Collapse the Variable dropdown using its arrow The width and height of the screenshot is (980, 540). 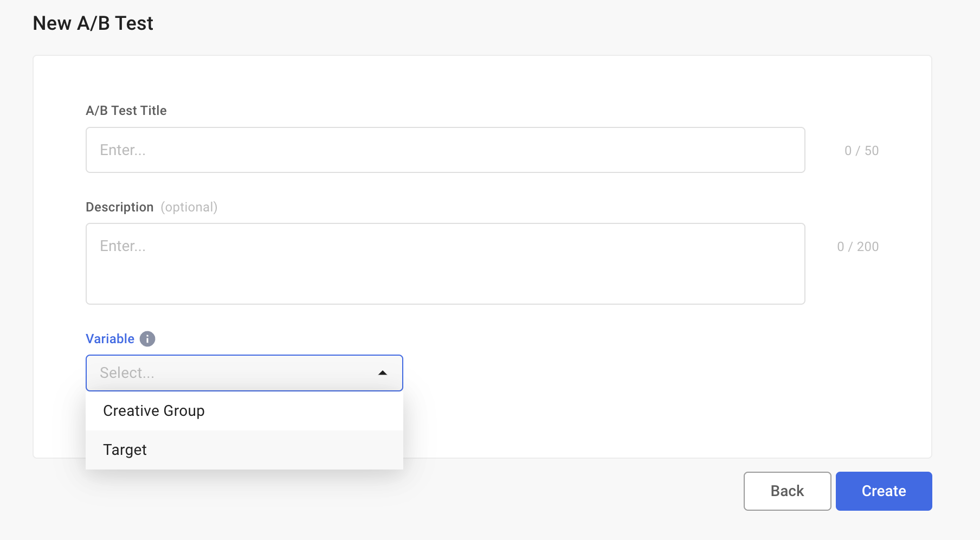tap(383, 373)
